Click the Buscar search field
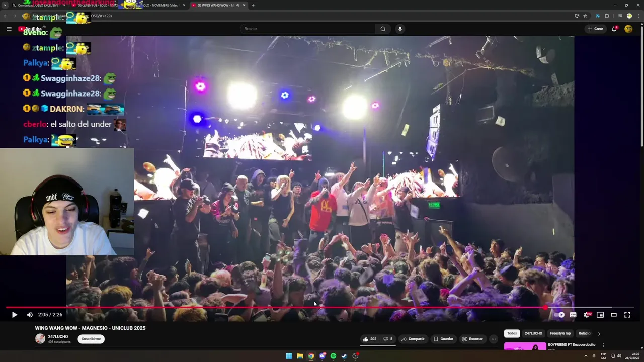This screenshot has height=362, width=644. click(x=307, y=29)
